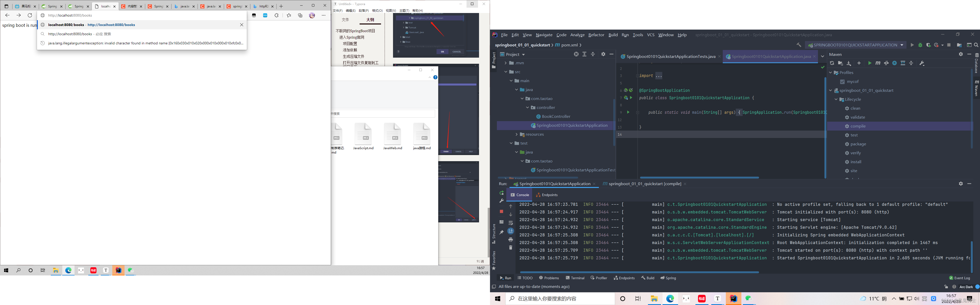Stop the running application in Run panel
Screen dimensions: 980x305
pos(501,211)
